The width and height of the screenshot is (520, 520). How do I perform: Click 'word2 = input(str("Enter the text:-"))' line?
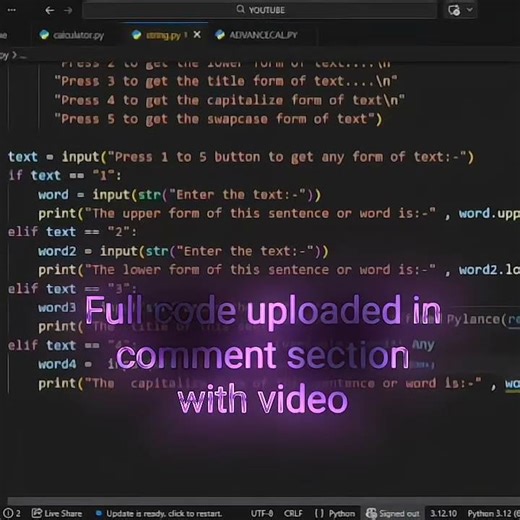click(183, 251)
